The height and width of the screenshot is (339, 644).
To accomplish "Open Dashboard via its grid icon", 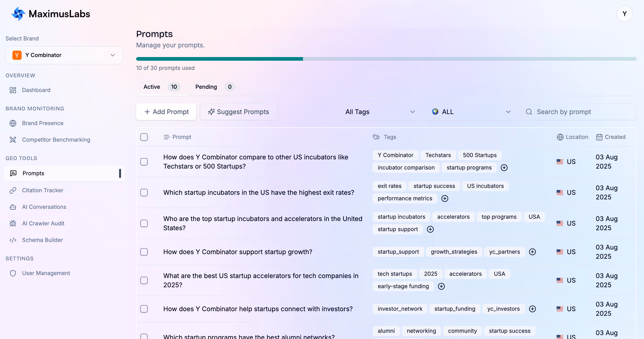I will pyautogui.click(x=13, y=90).
